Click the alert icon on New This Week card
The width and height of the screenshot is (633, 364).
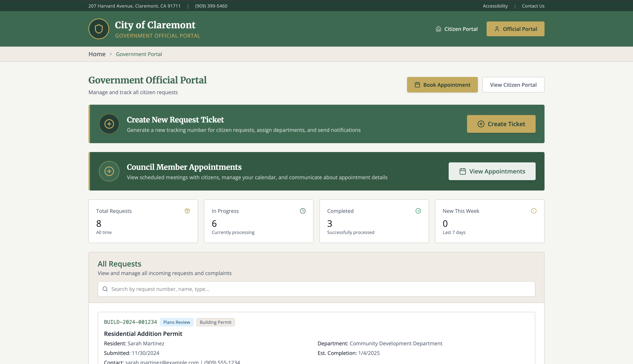click(534, 211)
